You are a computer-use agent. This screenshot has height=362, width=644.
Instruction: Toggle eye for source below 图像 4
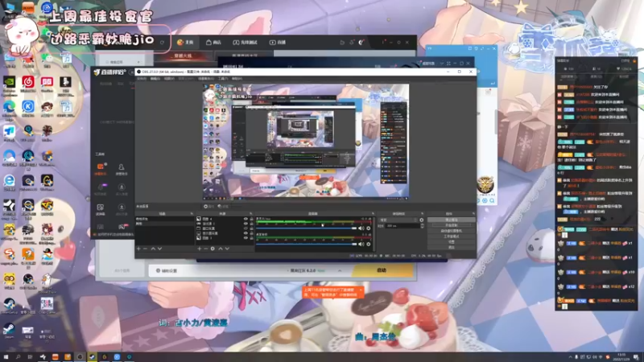point(246,224)
